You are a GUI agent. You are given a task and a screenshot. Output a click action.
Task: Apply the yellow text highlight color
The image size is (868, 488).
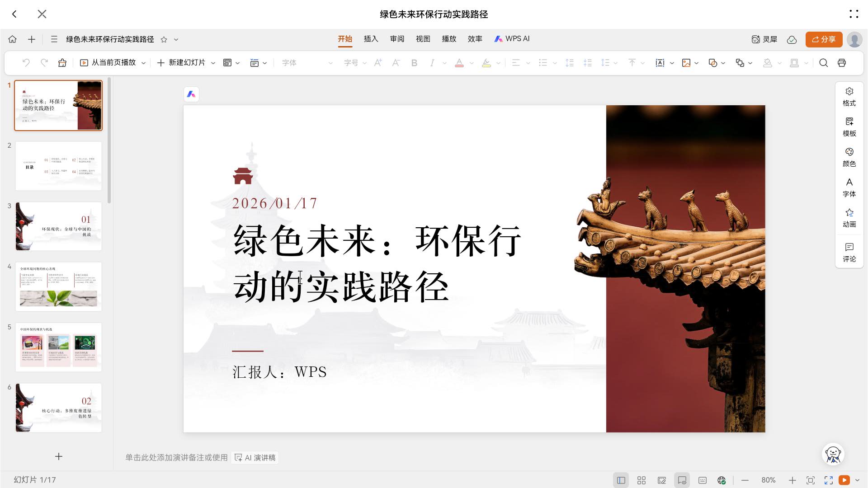coord(486,63)
